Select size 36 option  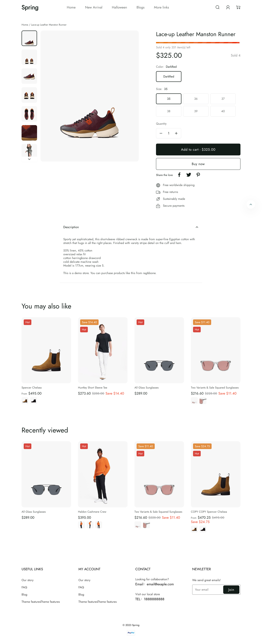click(x=196, y=99)
